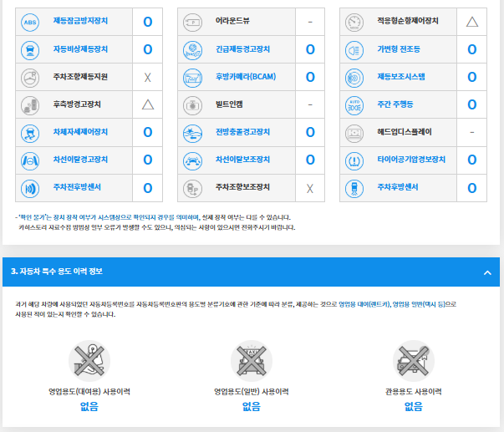
Task: Click the 주차전후방센서 icon
Action: click(x=29, y=187)
